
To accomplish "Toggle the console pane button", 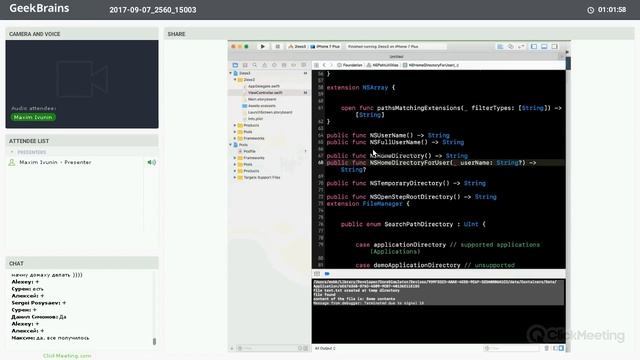I will tap(561, 348).
